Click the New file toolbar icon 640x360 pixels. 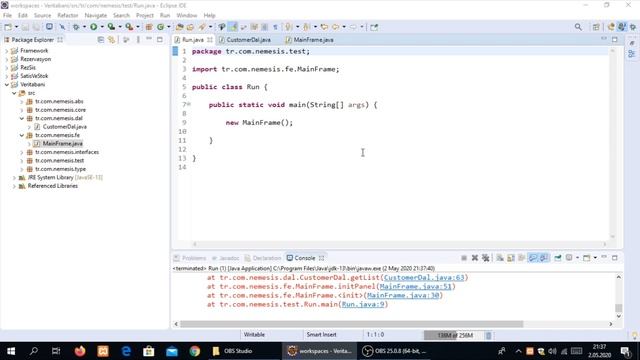coord(8,27)
